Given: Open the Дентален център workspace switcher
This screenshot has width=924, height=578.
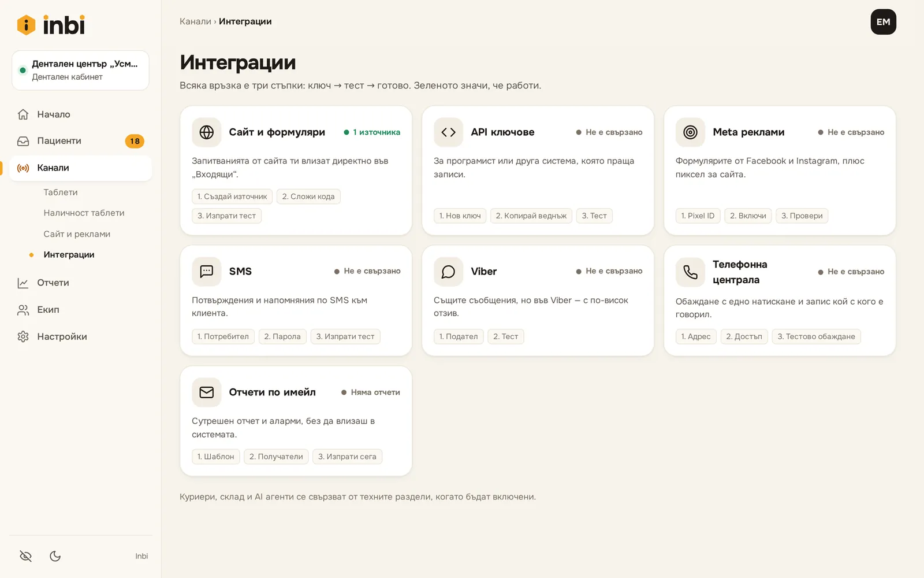Looking at the screenshot, I should coord(80,71).
